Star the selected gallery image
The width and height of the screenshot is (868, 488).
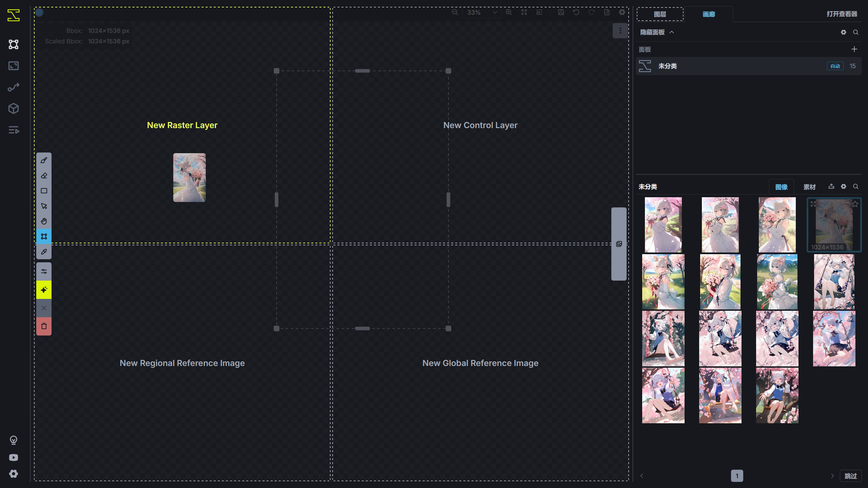(855, 204)
